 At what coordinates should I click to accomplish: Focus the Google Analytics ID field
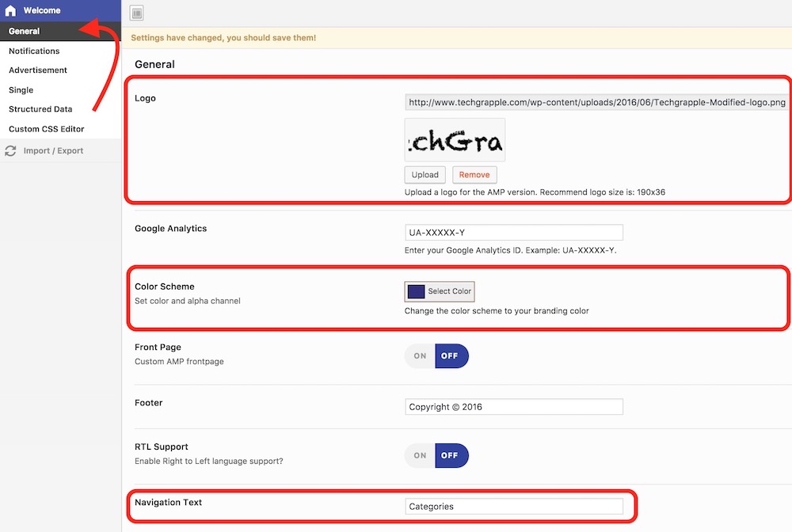(x=513, y=233)
